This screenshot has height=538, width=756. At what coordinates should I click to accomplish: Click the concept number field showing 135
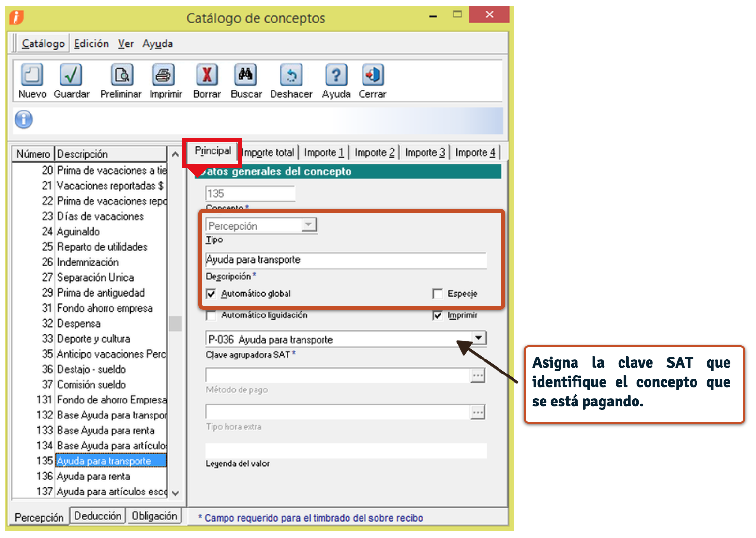pyautogui.click(x=250, y=194)
